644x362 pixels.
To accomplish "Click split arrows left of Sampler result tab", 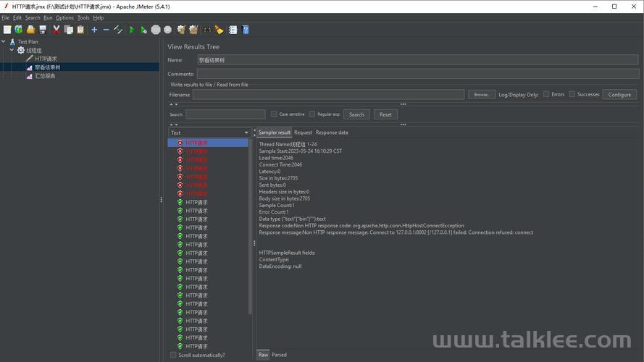I will pos(254,132).
